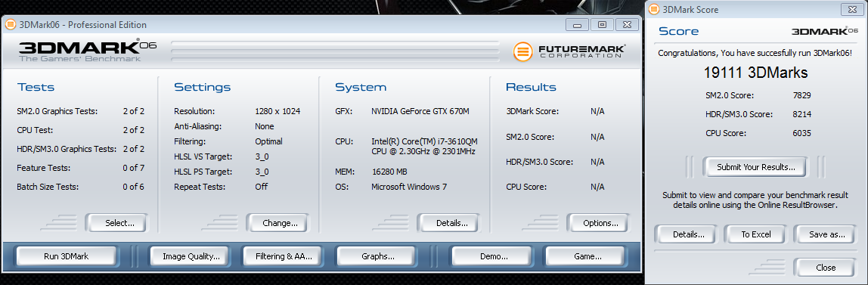
Task: Click the Results section heading
Action: coord(531,88)
